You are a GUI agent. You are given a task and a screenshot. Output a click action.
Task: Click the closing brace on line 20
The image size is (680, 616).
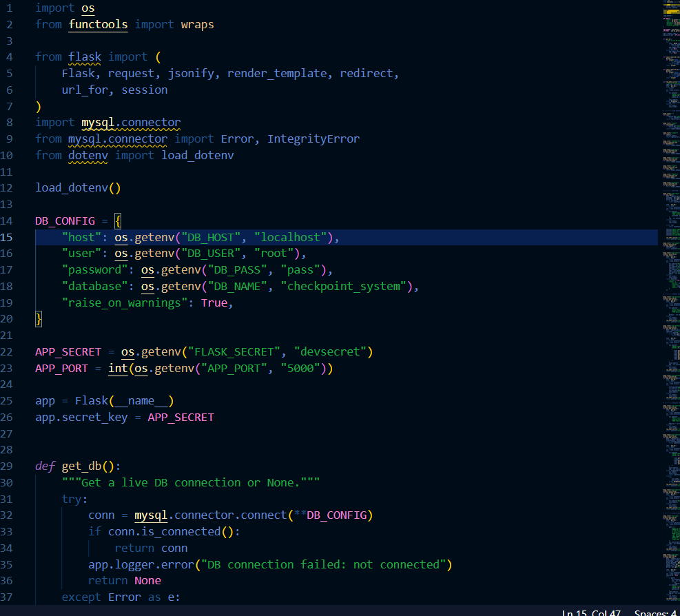39,319
